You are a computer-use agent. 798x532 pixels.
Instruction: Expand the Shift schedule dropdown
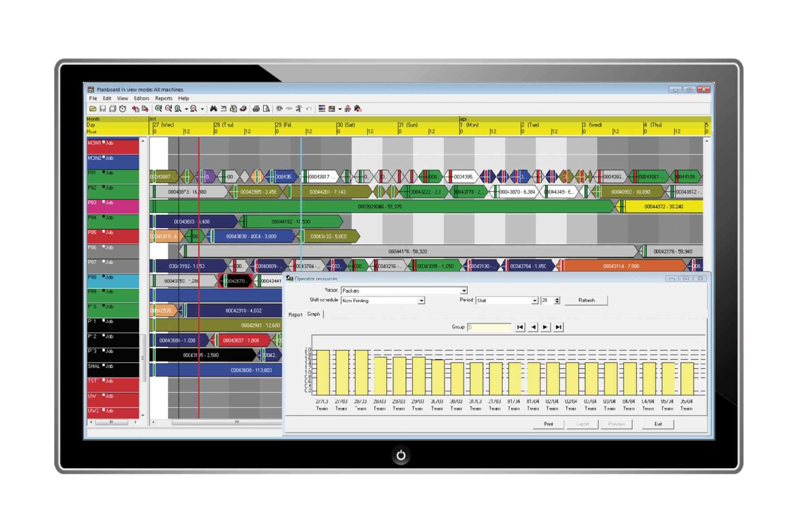(x=421, y=300)
